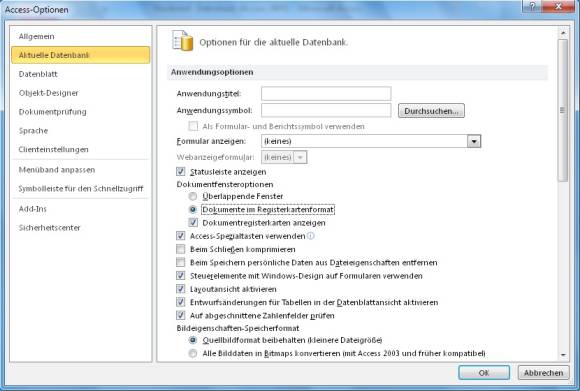580x391 pixels.
Task: Open the Webanzeigeformular combo box
Action: [x=284, y=157]
